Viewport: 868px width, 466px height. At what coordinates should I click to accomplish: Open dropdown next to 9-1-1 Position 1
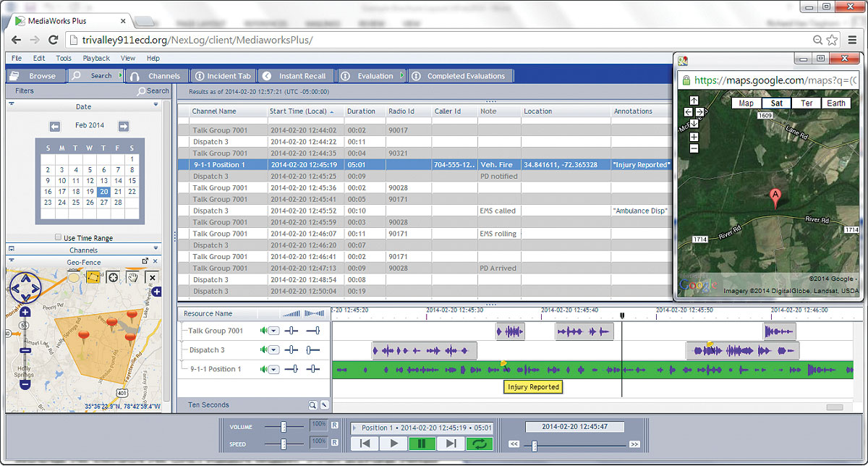274,369
